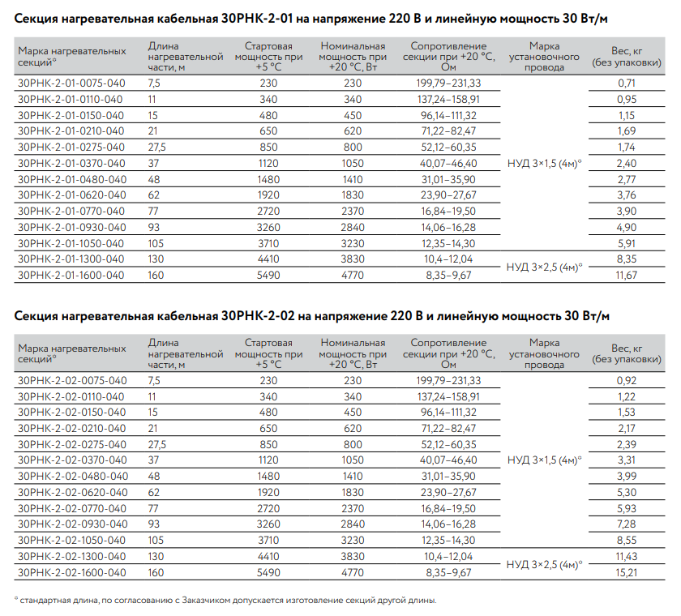Click the weight value 2,17
Image resolution: width=681 pixels, height=616 pixels.
[x=627, y=429]
